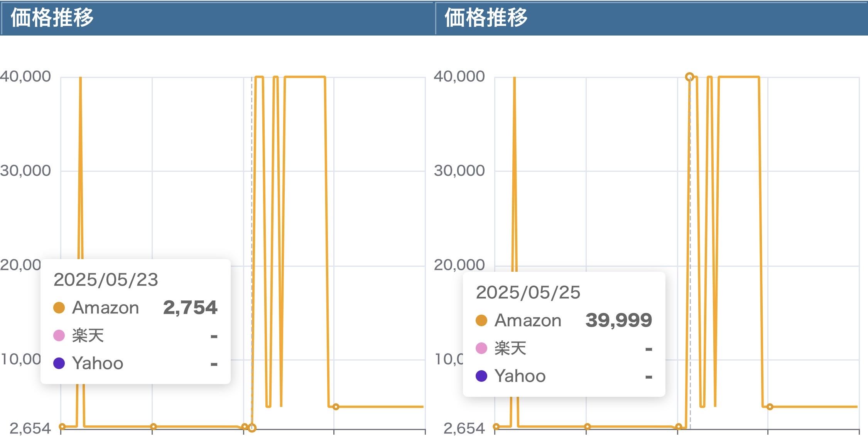Screen dimensions: 868x437
Task: Click the highlighted 40,000 peak marker in the right chart
Action: point(689,77)
